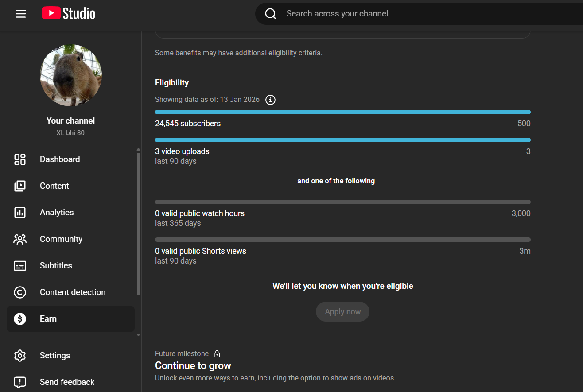The width and height of the screenshot is (583, 392).
Task: Click the capybara channel profile picture
Action: pos(71,75)
